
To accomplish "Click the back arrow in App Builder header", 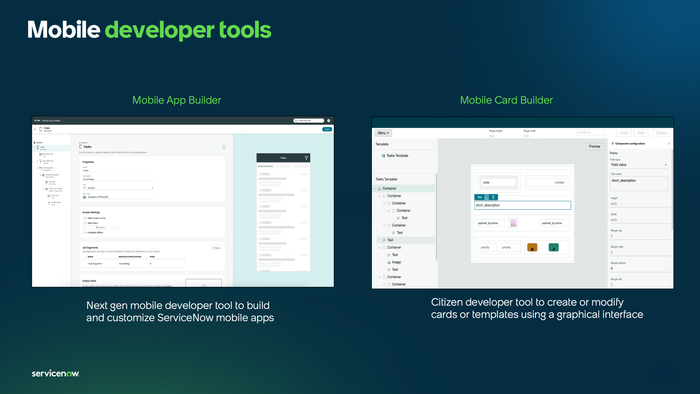I will click(x=35, y=129).
